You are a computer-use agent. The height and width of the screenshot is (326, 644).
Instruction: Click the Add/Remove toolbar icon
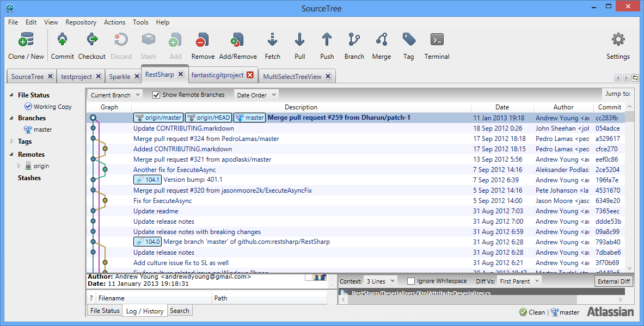point(238,40)
